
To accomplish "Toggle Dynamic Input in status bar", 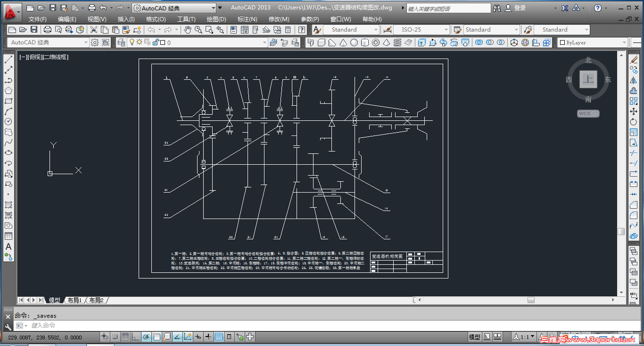I will point(198,337).
